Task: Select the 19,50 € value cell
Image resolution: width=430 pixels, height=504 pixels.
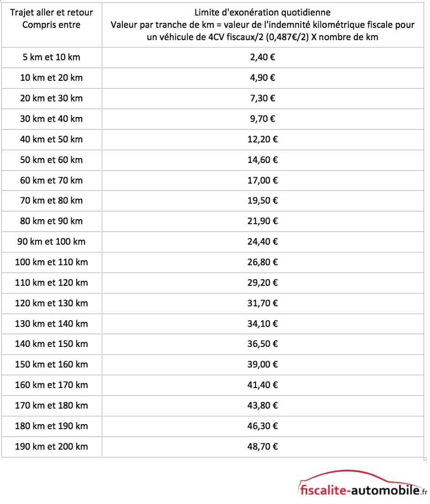Action: click(x=262, y=200)
